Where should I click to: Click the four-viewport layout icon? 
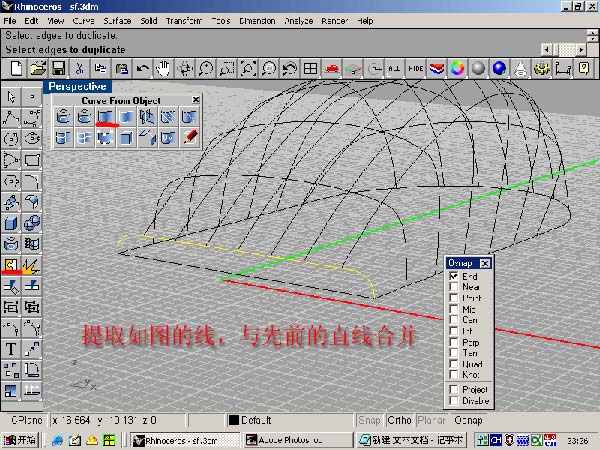point(310,68)
